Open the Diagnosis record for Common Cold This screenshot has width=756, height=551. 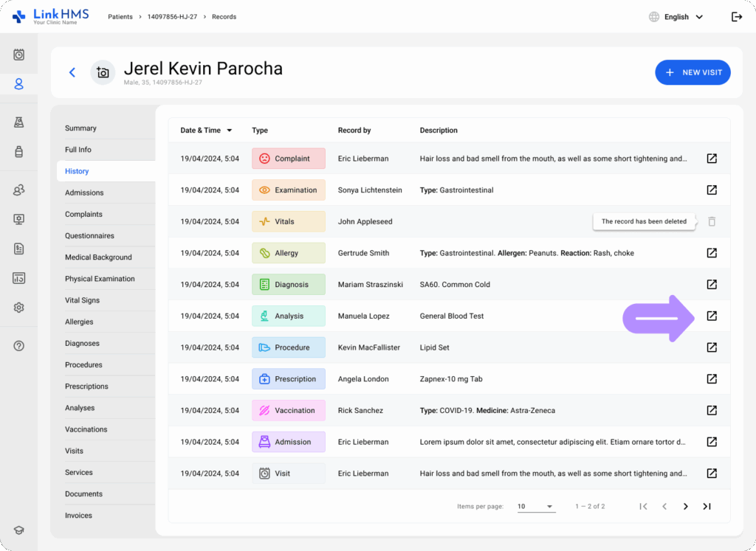pos(712,284)
